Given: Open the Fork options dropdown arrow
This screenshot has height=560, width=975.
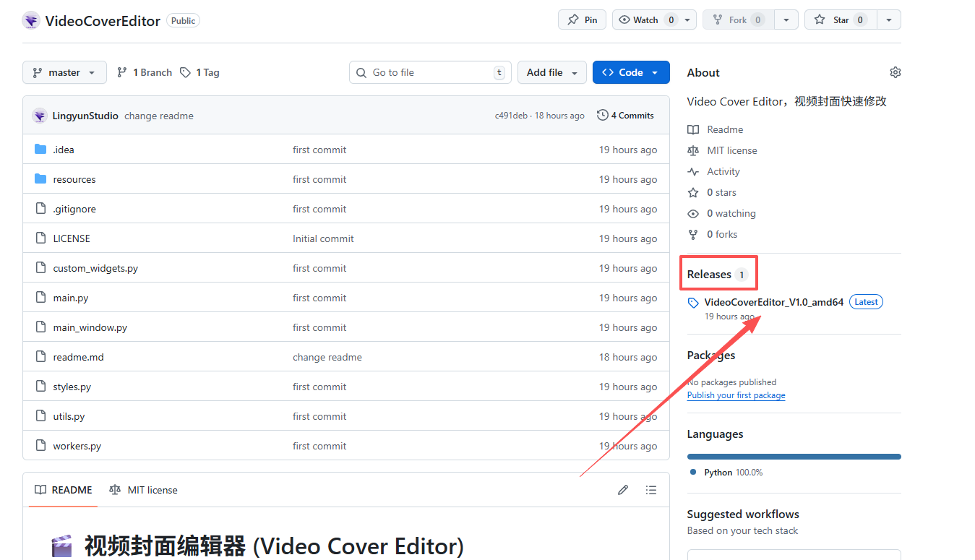Looking at the screenshot, I should (786, 20).
